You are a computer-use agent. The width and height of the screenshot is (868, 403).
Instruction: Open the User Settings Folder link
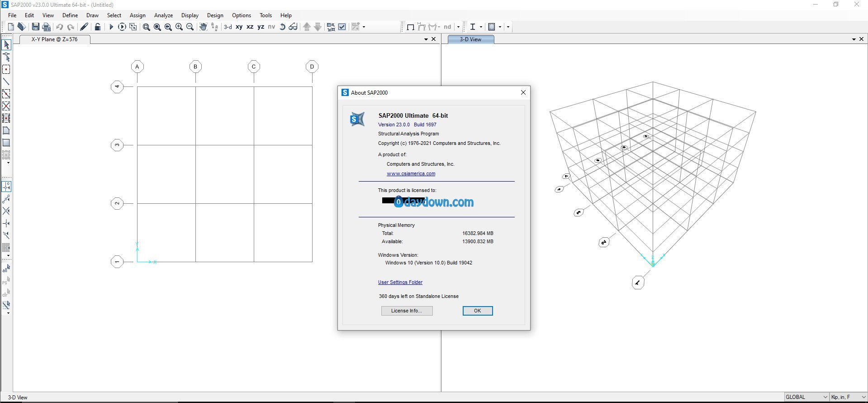tap(400, 282)
